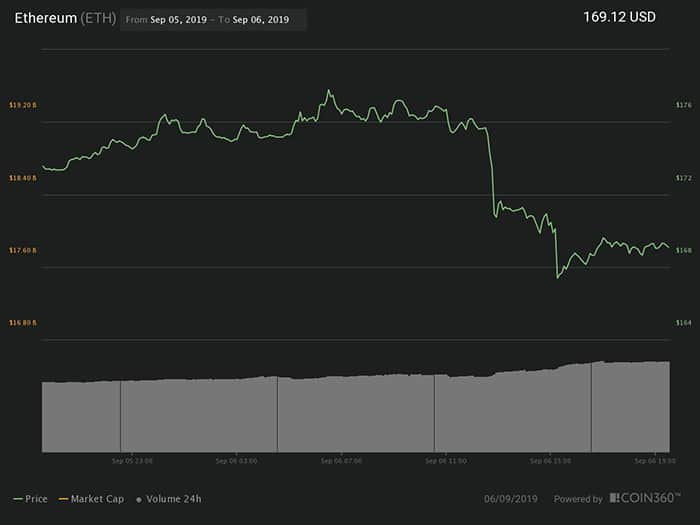The image size is (700, 525).
Task: Click the 17.60 B market cap label
Action: click(22, 250)
